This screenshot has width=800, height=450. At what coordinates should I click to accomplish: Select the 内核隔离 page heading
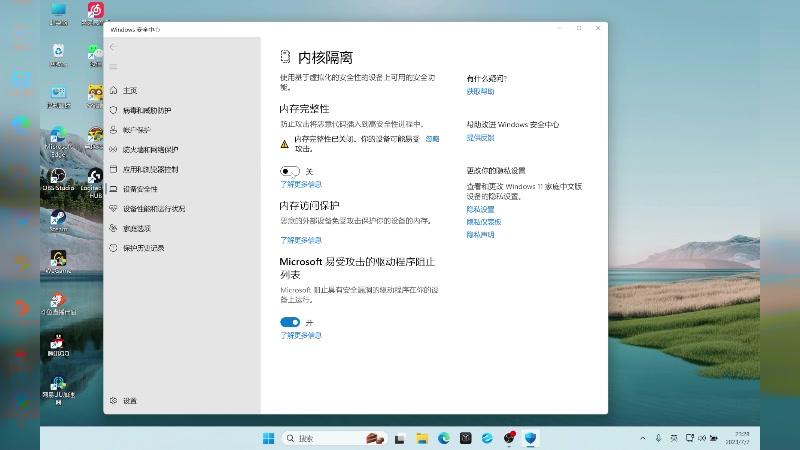pos(326,58)
